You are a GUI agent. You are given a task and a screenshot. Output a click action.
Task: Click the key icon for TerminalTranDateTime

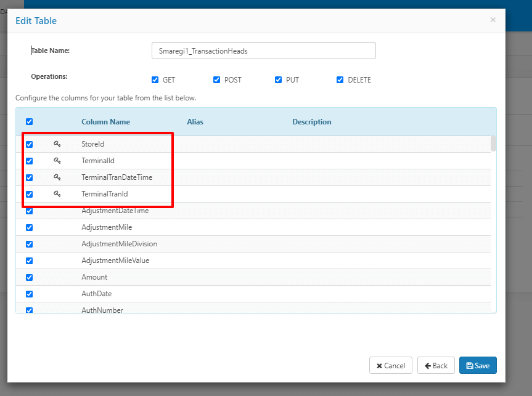57,177
